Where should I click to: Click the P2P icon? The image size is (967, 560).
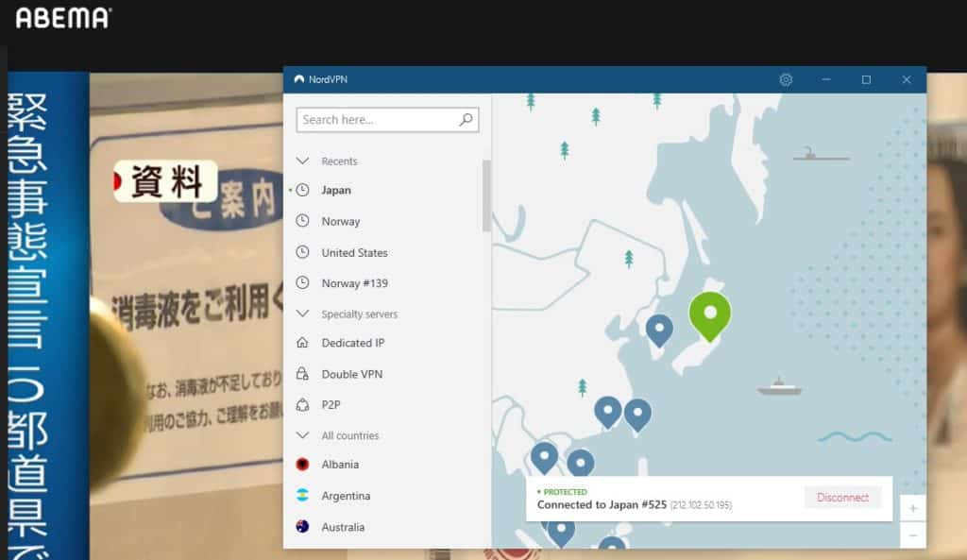coord(302,404)
